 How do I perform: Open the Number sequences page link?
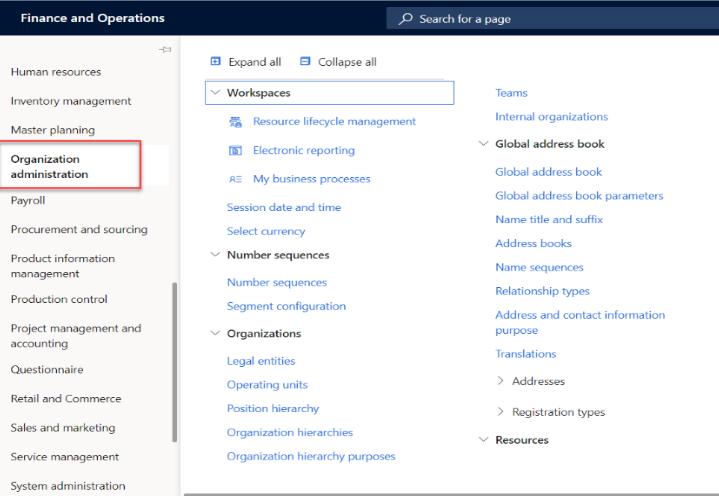[277, 282]
